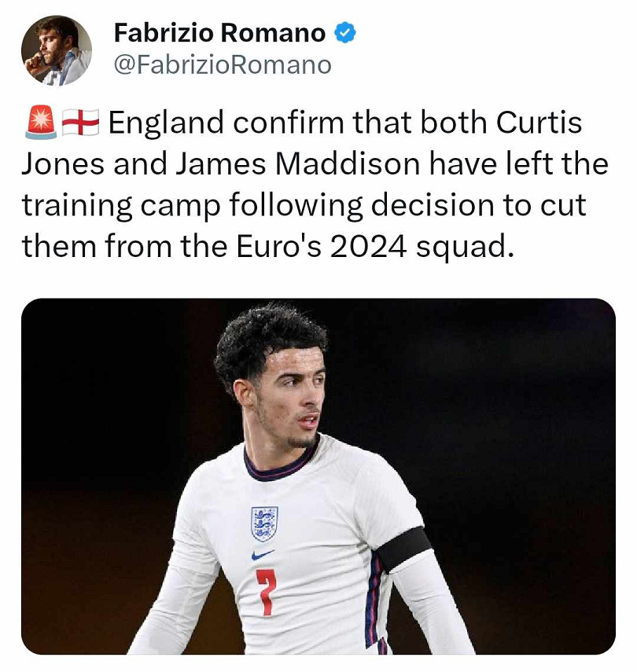This screenshot has height=672, width=637.
Task: Click the Nike swoosh on the jersey
Action: [263, 555]
